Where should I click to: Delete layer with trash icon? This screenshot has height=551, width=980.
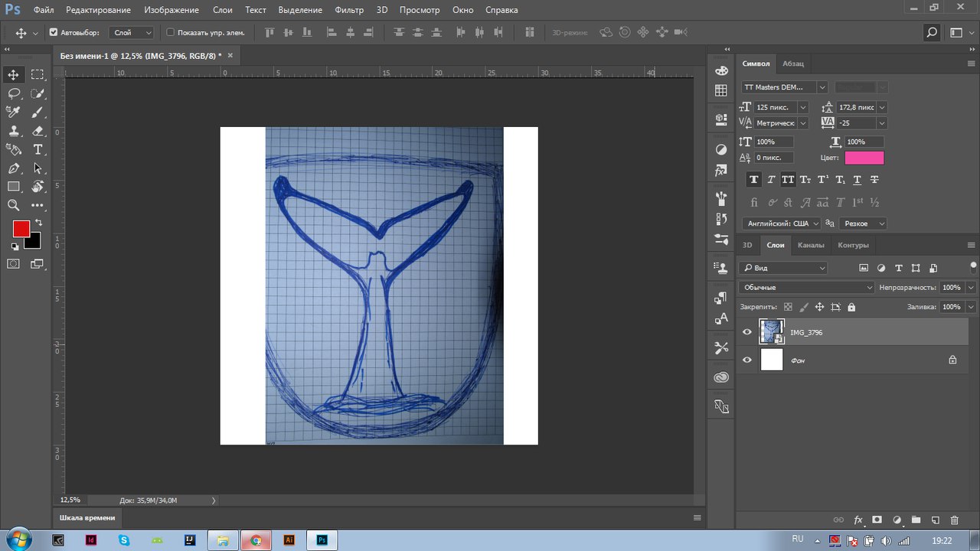tap(954, 520)
